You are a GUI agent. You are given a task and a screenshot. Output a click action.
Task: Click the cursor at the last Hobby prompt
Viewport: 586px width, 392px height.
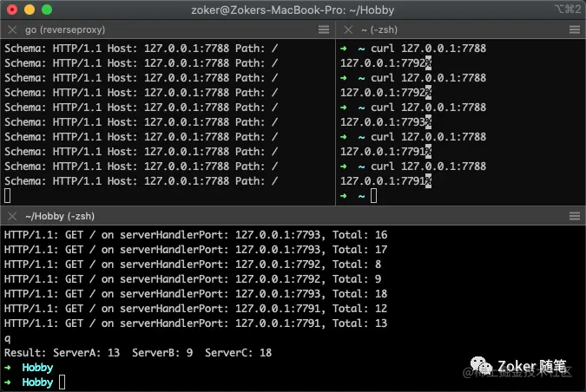pyautogui.click(x=62, y=382)
